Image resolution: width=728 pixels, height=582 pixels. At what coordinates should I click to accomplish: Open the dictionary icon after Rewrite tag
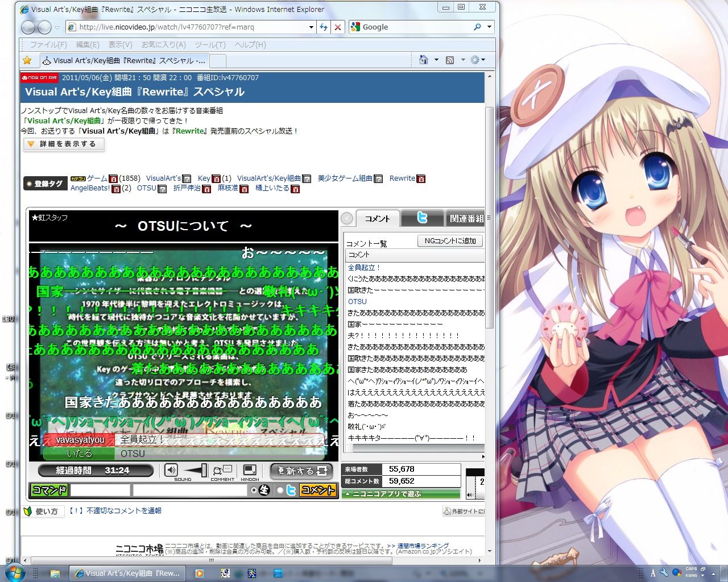tap(421, 178)
